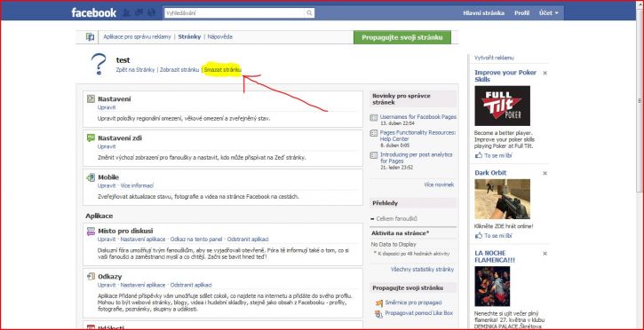Open Směrnice pro propagaci link
644x330 pixels.
coord(414,302)
